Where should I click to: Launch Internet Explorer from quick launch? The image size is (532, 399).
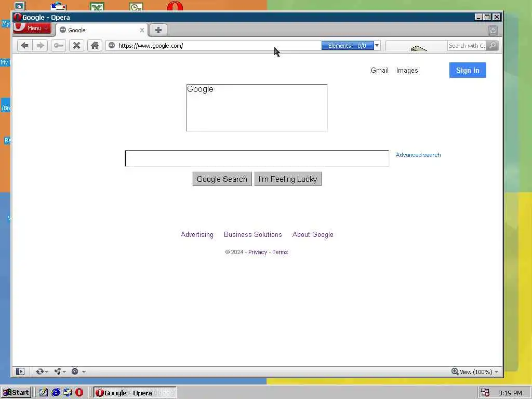(56, 393)
